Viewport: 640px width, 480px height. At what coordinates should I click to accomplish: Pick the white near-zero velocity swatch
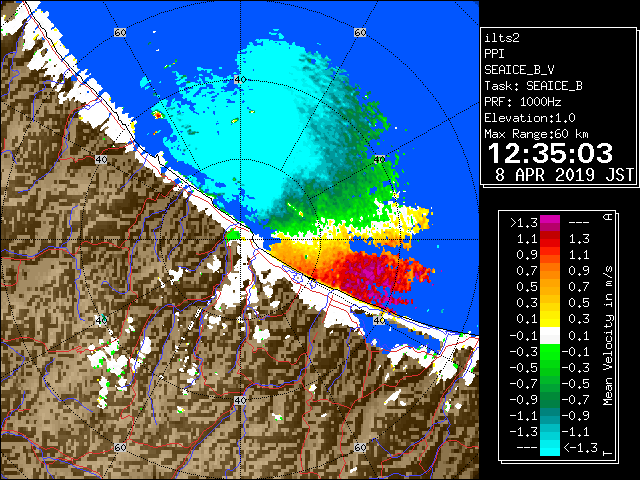point(550,336)
